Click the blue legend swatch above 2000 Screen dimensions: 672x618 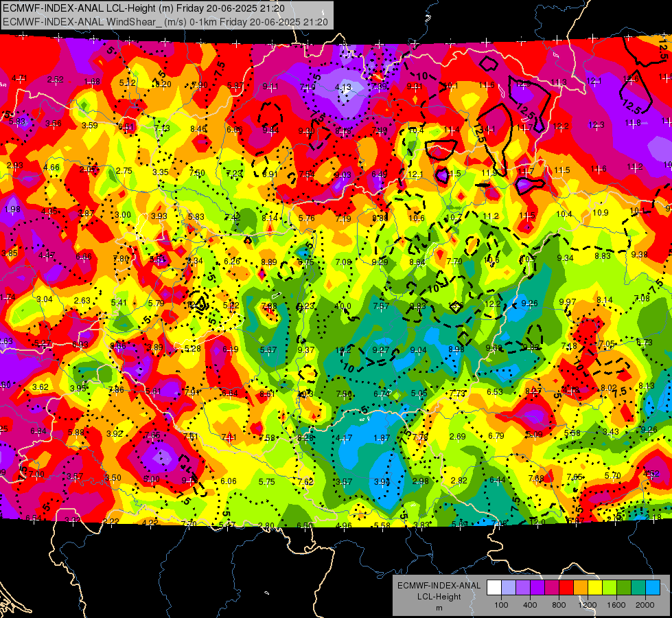pos(653,588)
